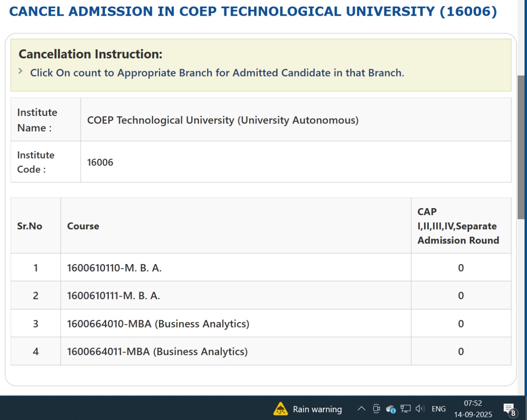Select course text 1600610110-M. B. A.

tap(114, 268)
